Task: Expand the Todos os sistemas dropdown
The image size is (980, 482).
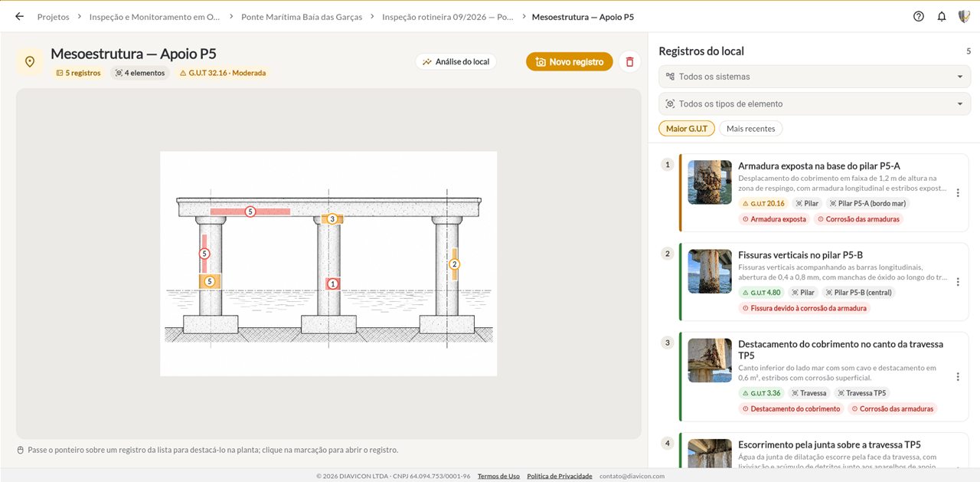Action: [815, 77]
